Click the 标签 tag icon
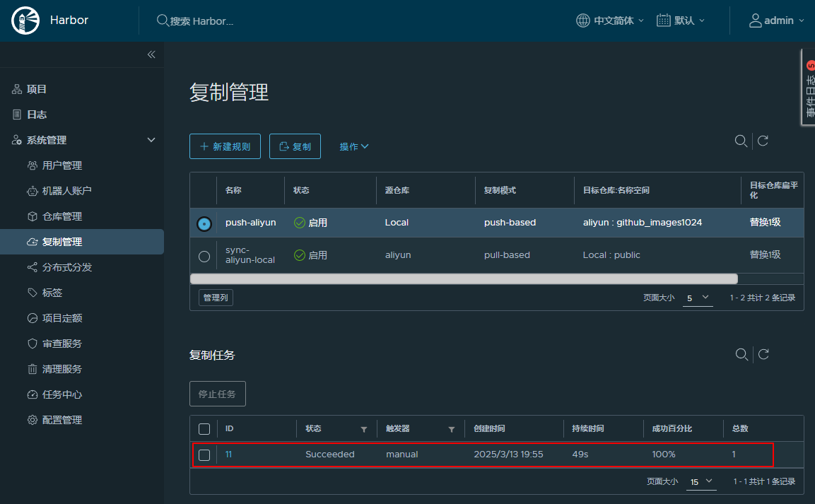This screenshot has width=815, height=504. tap(33, 293)
